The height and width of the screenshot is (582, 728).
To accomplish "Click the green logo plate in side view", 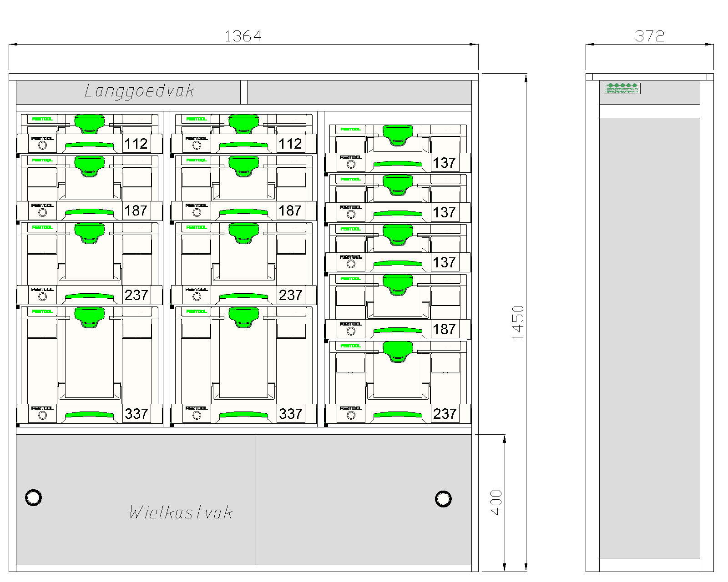I will [622, 88].
